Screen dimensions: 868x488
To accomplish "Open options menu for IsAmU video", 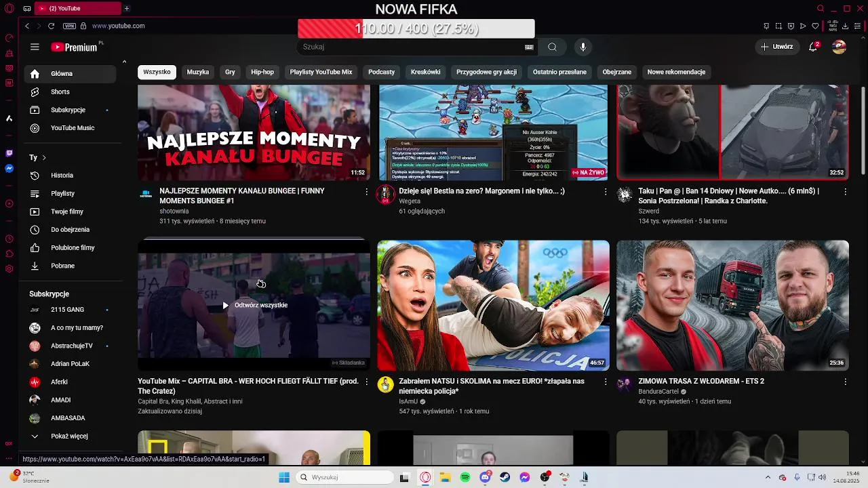I will click(x=606, y=382).
